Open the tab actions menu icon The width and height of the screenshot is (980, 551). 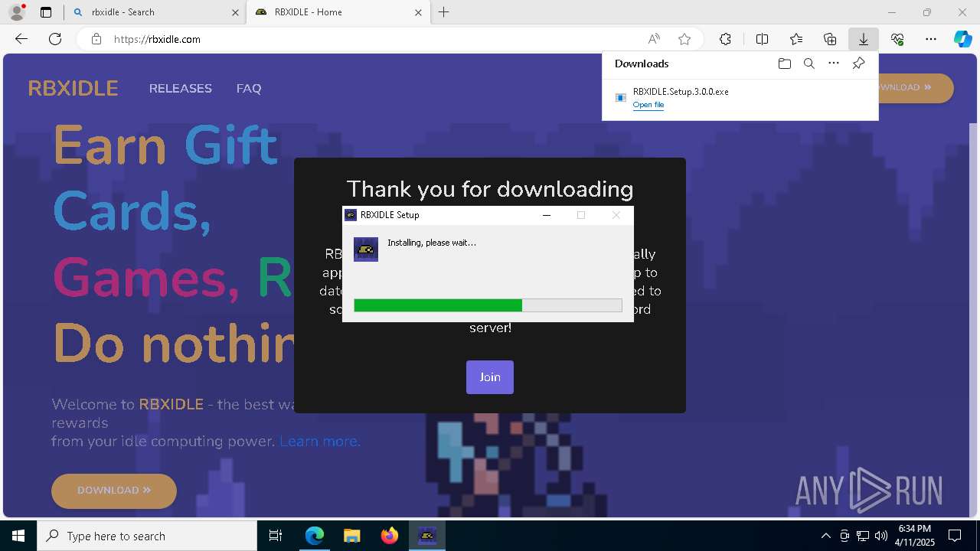(46, 12)
